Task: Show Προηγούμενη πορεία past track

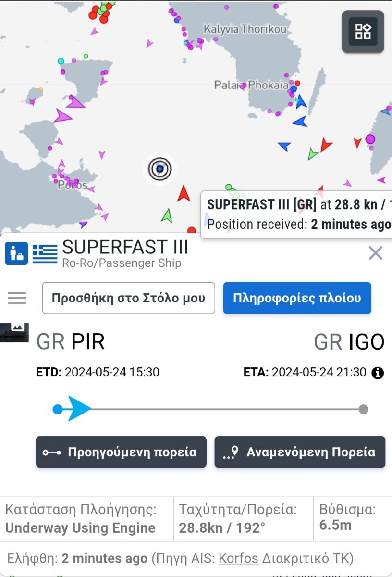Action: 121,452
